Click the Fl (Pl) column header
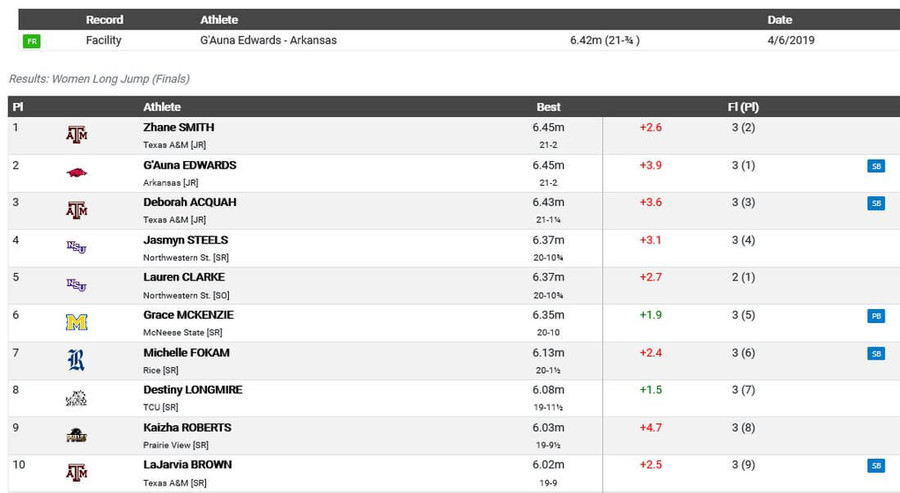The width and height of the screenshot is (900, 493). tap(743, 107)
